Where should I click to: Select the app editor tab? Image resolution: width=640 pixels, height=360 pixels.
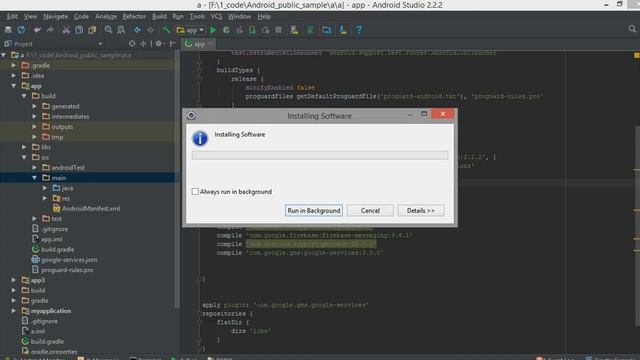point(199,44)
